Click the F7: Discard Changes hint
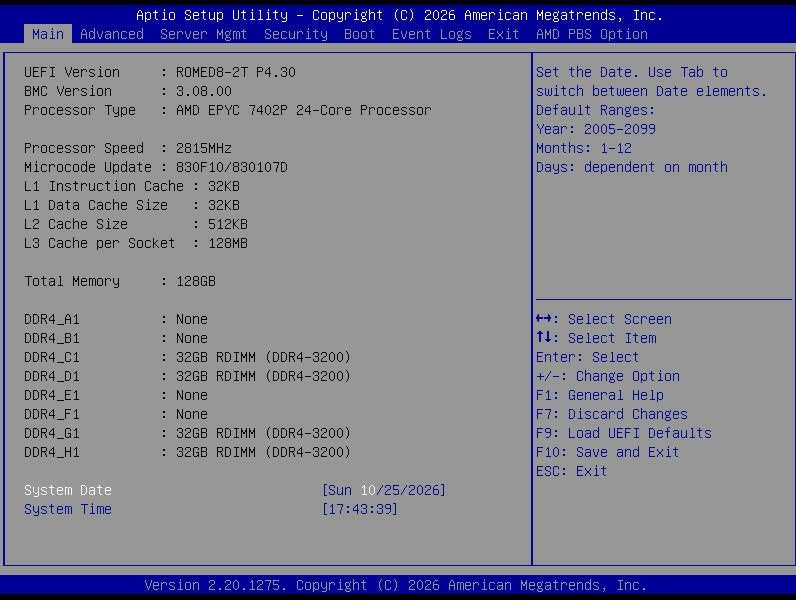 coord(612,414)
